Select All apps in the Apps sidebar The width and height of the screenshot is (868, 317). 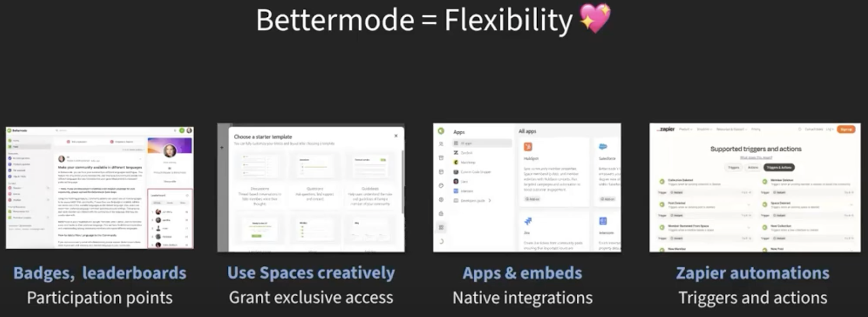tap(482, 143)
